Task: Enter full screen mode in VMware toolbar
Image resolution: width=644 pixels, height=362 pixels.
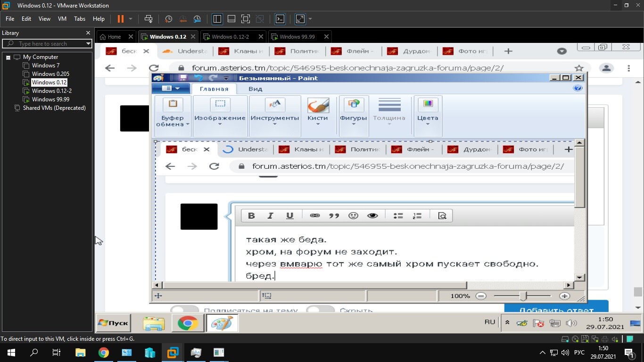Action: pyautogui.click(x=246, y=19)
